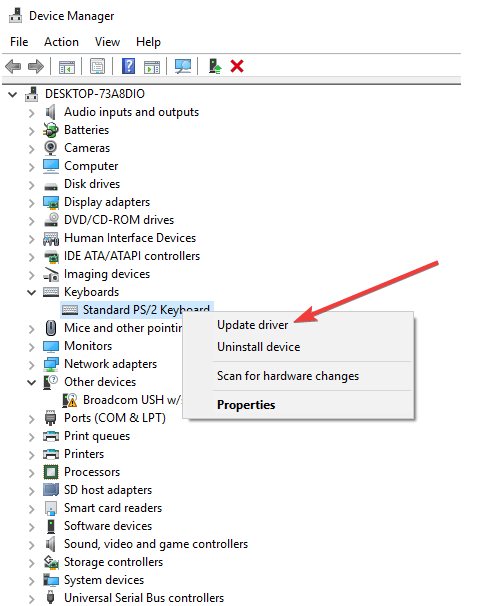Click the Disk drives icon
This screenshot has height=606, width=480.
pyautogui.click(x=51, y=187)
